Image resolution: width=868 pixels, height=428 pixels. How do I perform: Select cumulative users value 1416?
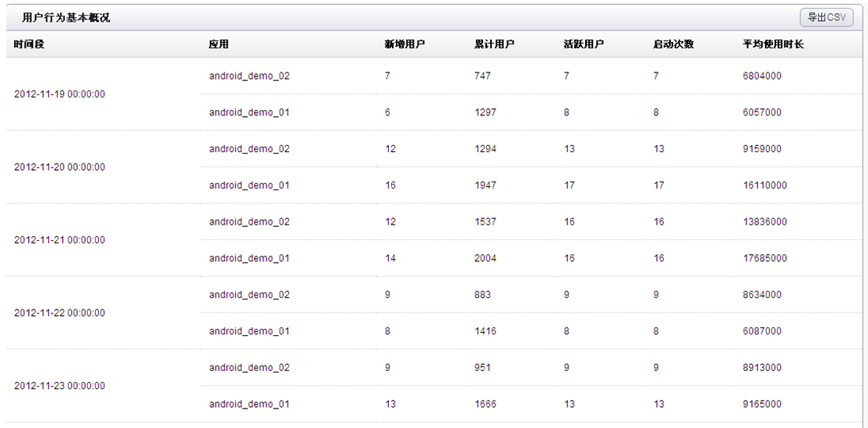[485, 331]
